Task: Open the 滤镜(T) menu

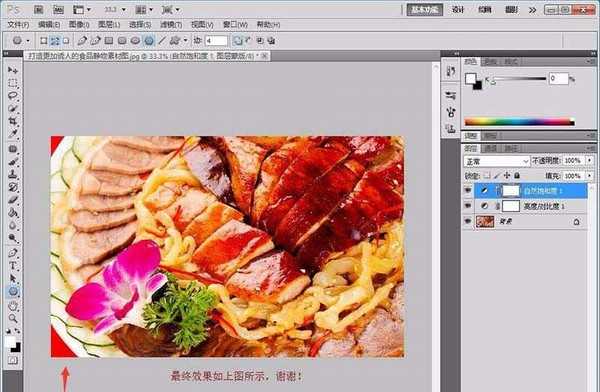Action: pos(171,25)
